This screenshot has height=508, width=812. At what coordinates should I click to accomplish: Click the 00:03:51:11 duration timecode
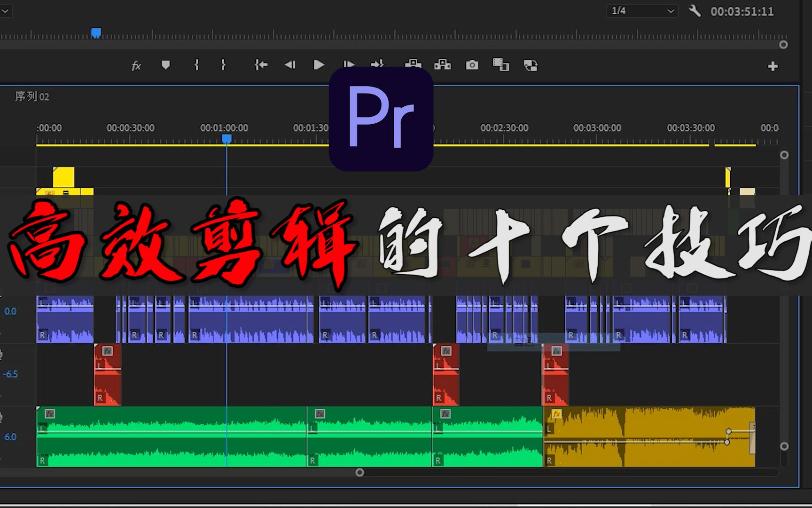(x=742, y=11)
